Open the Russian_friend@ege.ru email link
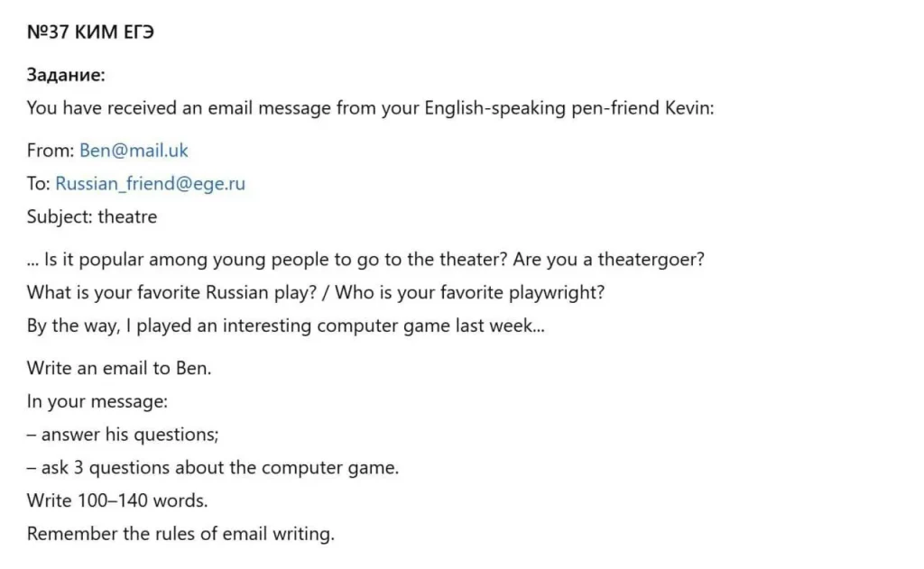Screen dimensions: 924x569 pos(151,184)
